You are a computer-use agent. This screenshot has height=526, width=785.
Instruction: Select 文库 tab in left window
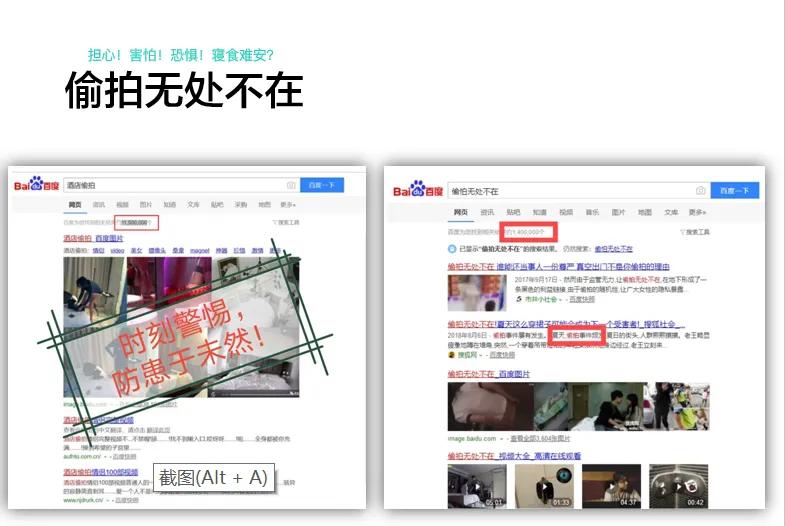(x=193, y=205)
